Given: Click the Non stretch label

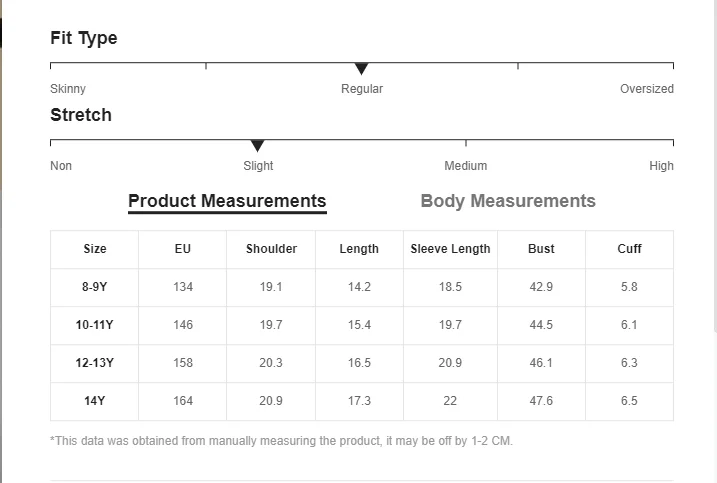Looking at the screenshot, I should point(61,166).
